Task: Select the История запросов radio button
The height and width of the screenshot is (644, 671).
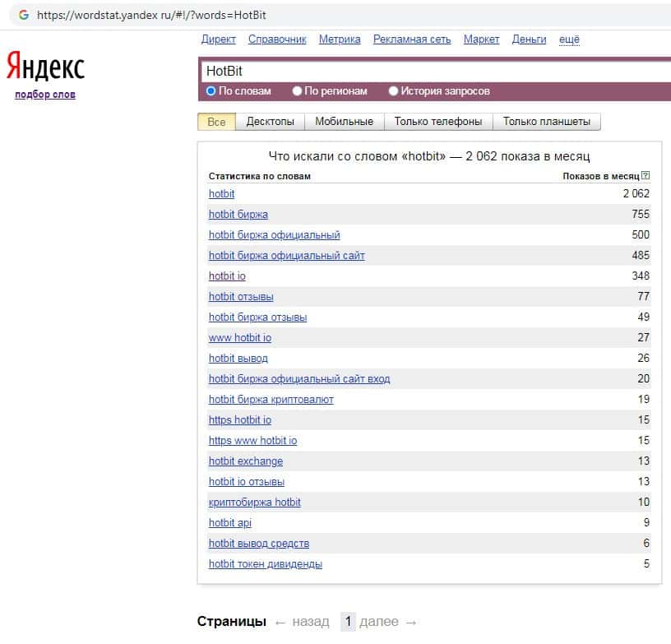Action: click(394, 91)
